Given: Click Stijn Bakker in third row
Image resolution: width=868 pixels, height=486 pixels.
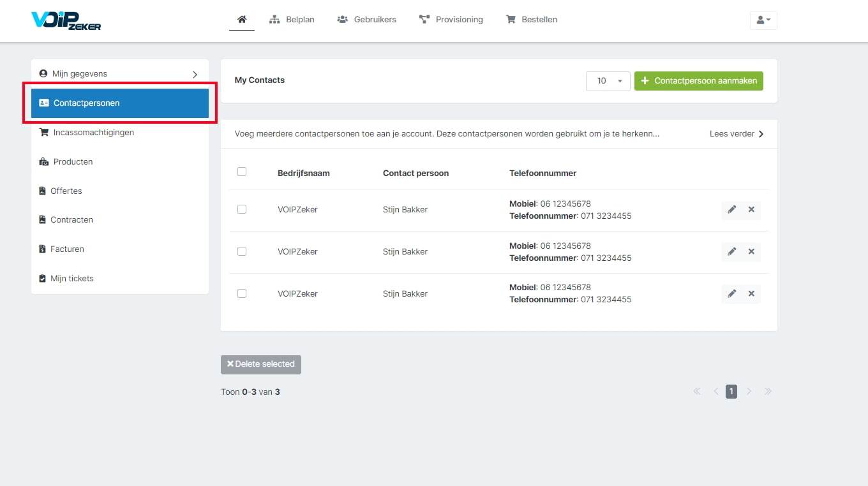Looking at the screenshot, I should click(405, 294).
